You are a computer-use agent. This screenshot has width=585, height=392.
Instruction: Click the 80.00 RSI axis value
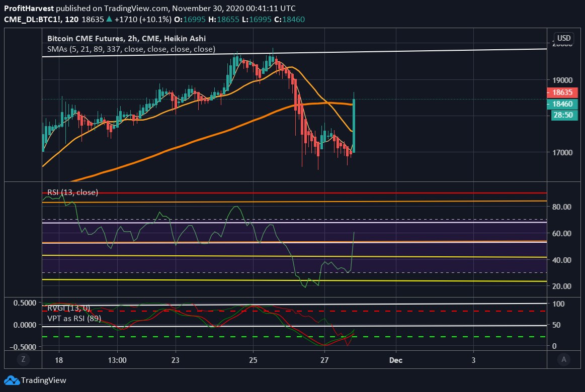point(562,207)
